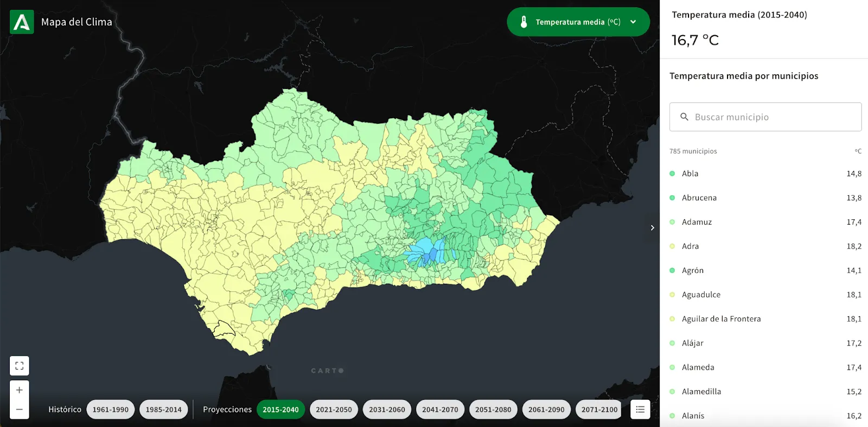Viewport: 868px width, 427px height.
Task: Click the dropdown chevron arrow in the green pill
Action: 633,22
